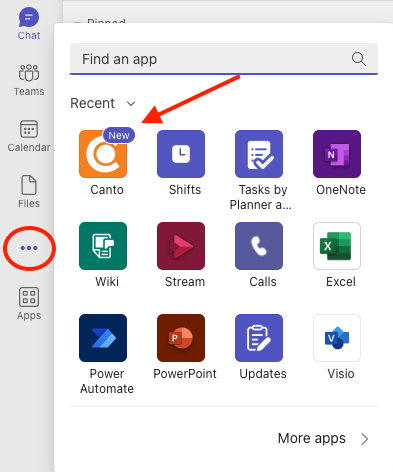Open the Updates app
Viewport: 393px width, 472px height.
tap(259, 338)
